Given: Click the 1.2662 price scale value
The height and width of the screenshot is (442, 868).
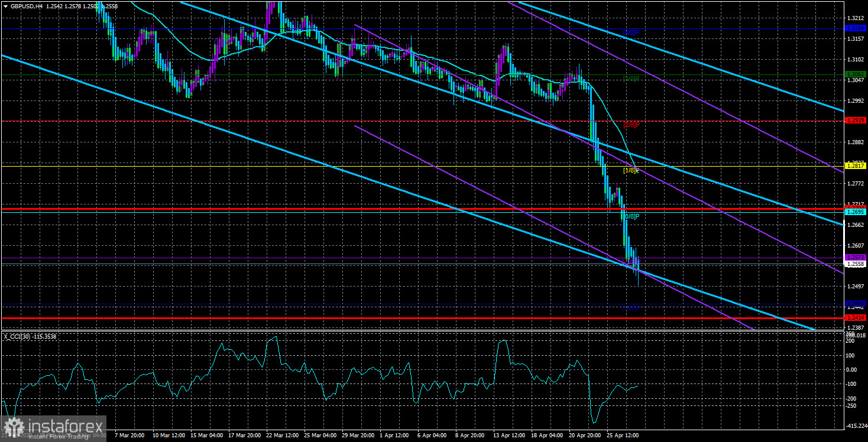Looking at the screenshot, I should click(x=854, y=225).
